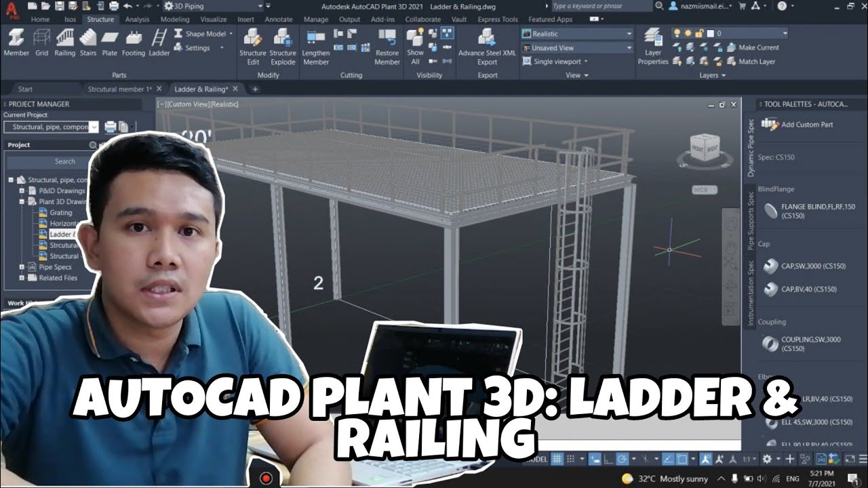Click Make Current layer button
This screenshot has width=868, height=488.
click(x=753, y=48)
